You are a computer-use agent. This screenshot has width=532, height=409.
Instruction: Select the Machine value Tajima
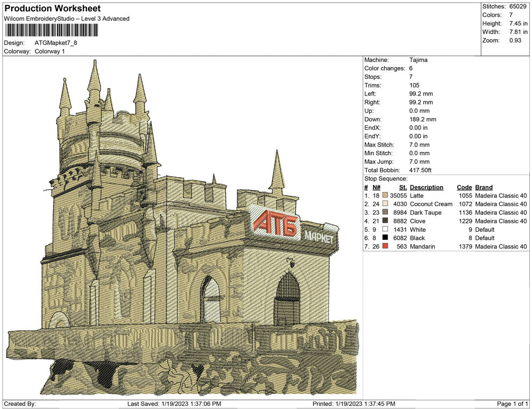coord(418,60)
